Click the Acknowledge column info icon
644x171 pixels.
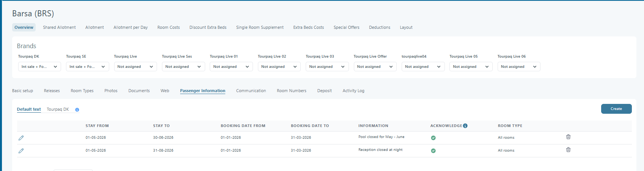tap(465, 126)
